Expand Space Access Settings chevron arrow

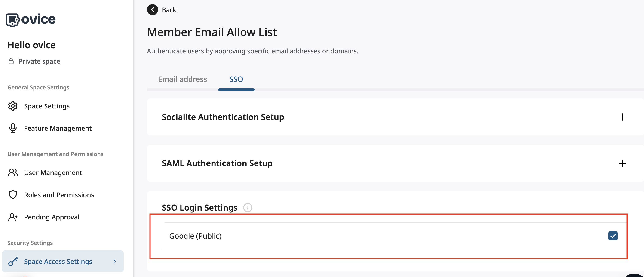click(114, 261)
